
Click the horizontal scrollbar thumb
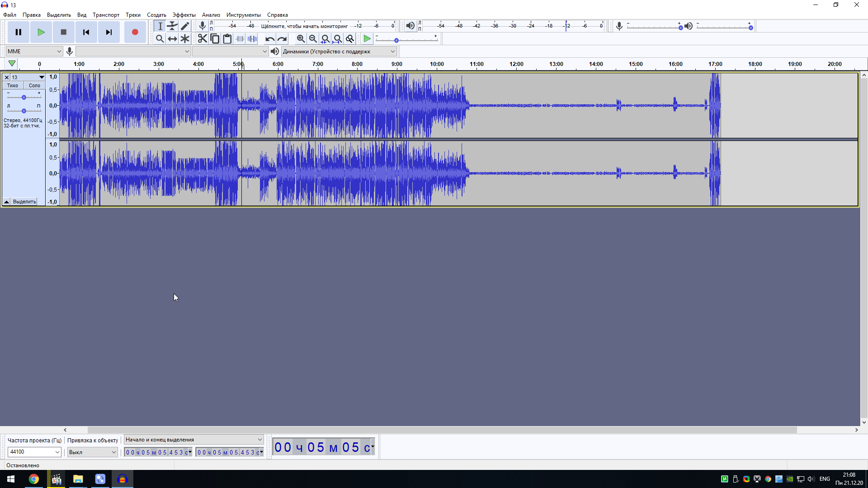tap(442, 430)
